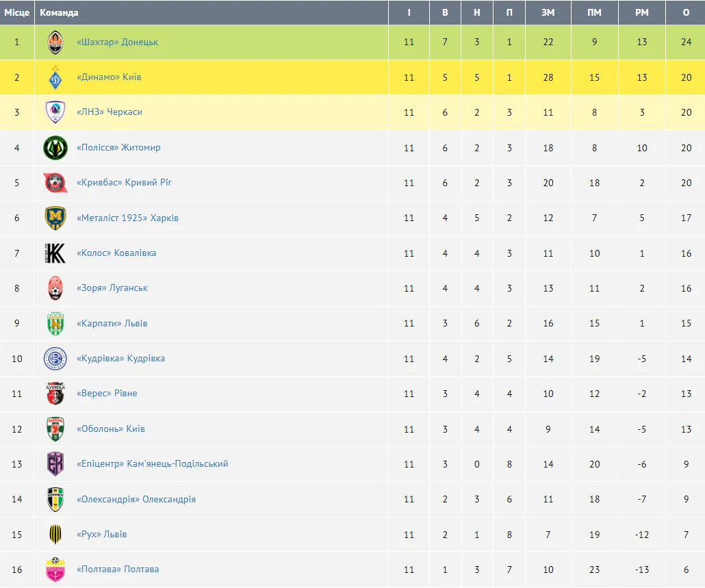Open «Олександрія» Олександрія team link
Image resolution: width=705 pixels, height=588 pixels.
[x=136, y=499]
